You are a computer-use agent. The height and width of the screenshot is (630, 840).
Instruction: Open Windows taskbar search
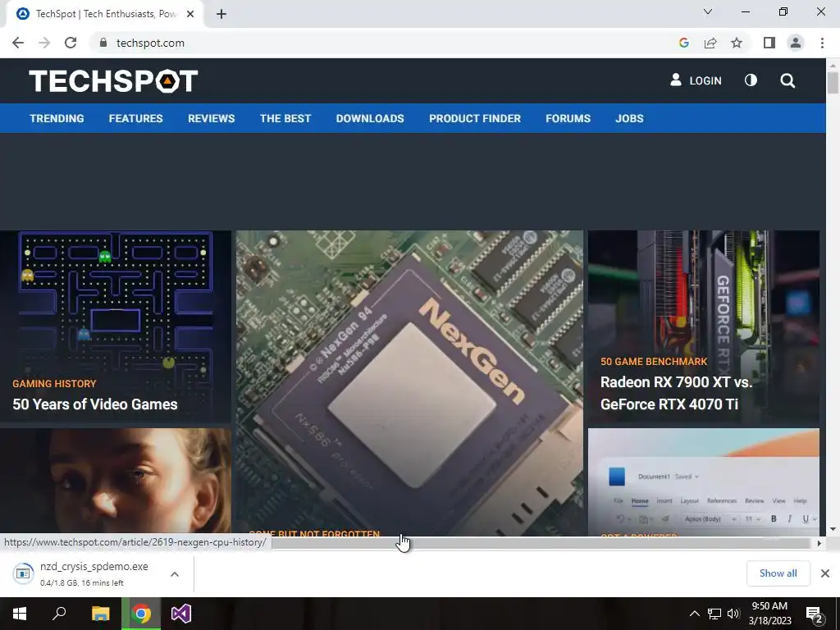click(59, 614)
